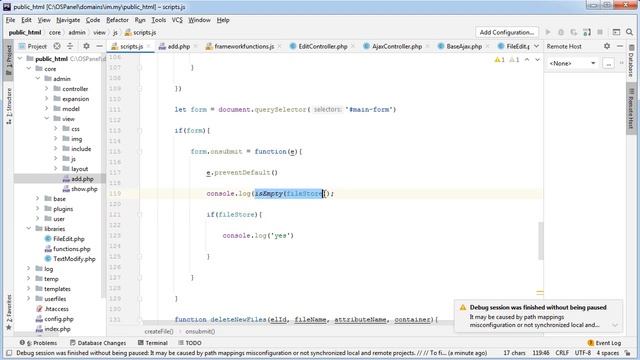Switch to the BaseAjax.php tab
The image size is (640, 360).
464,47
